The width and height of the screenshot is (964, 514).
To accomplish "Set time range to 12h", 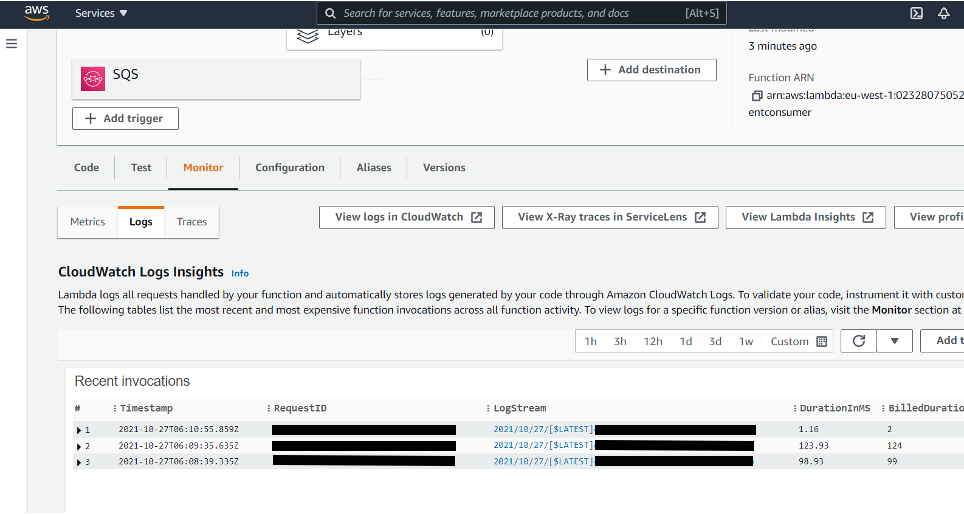I will tap(653, 341).
